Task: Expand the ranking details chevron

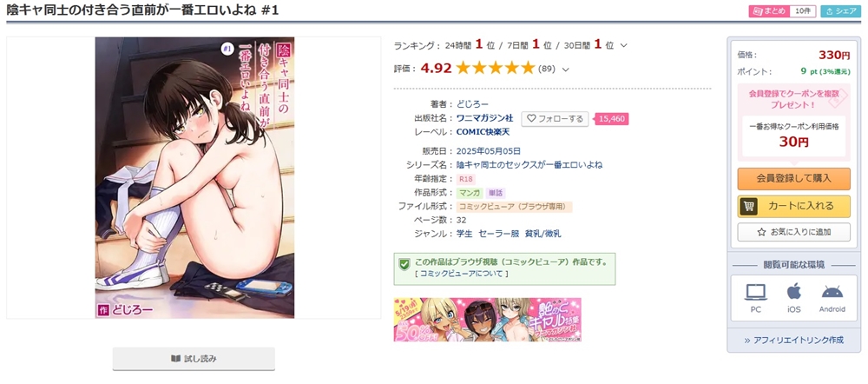Action: click(624, 45)
